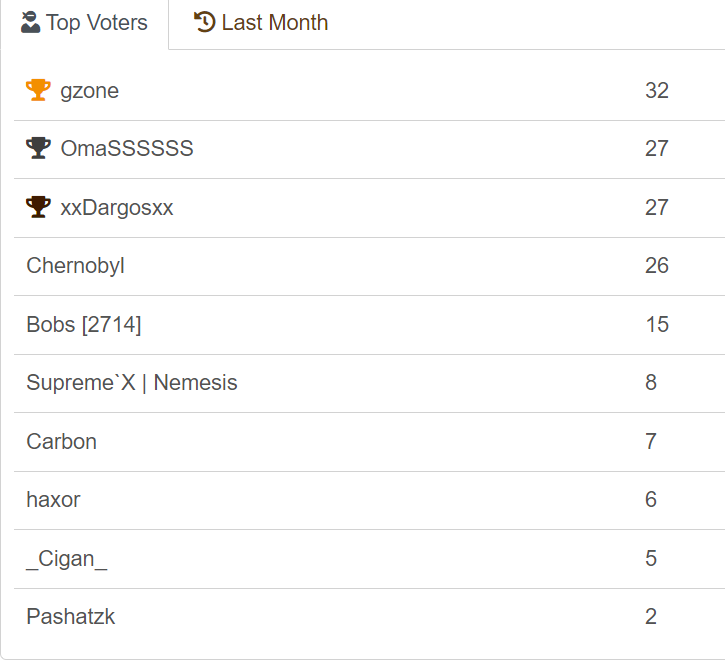The image size is (725, 665).
Task: Click the Bobs [2714] entry
Action: pos(84,325)
